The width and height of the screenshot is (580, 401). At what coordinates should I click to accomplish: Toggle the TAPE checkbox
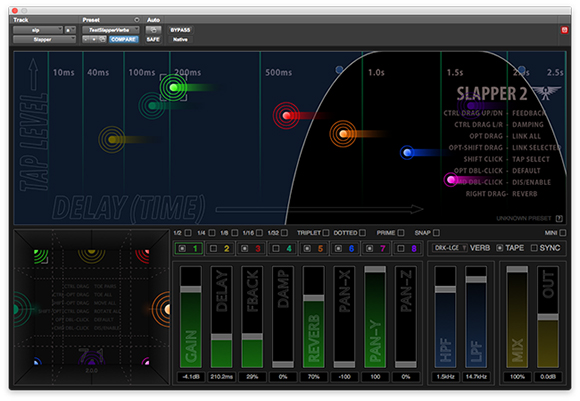[500, 248]
